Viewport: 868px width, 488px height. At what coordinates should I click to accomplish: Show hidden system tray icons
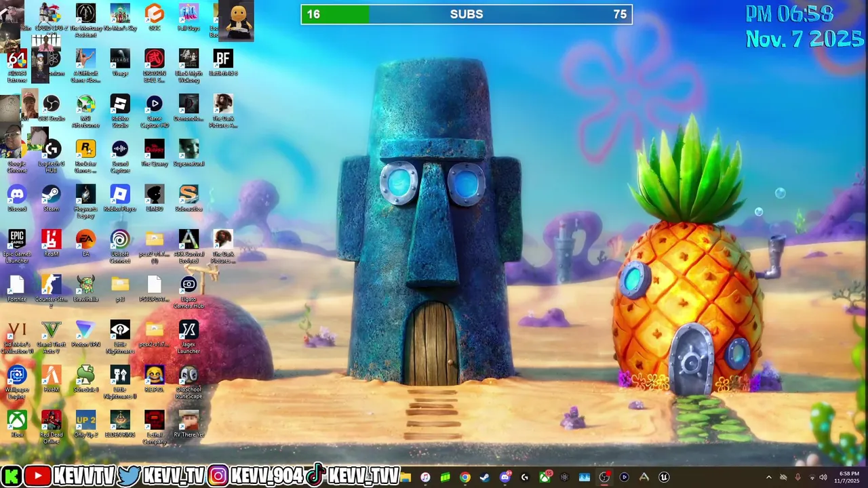768,477
